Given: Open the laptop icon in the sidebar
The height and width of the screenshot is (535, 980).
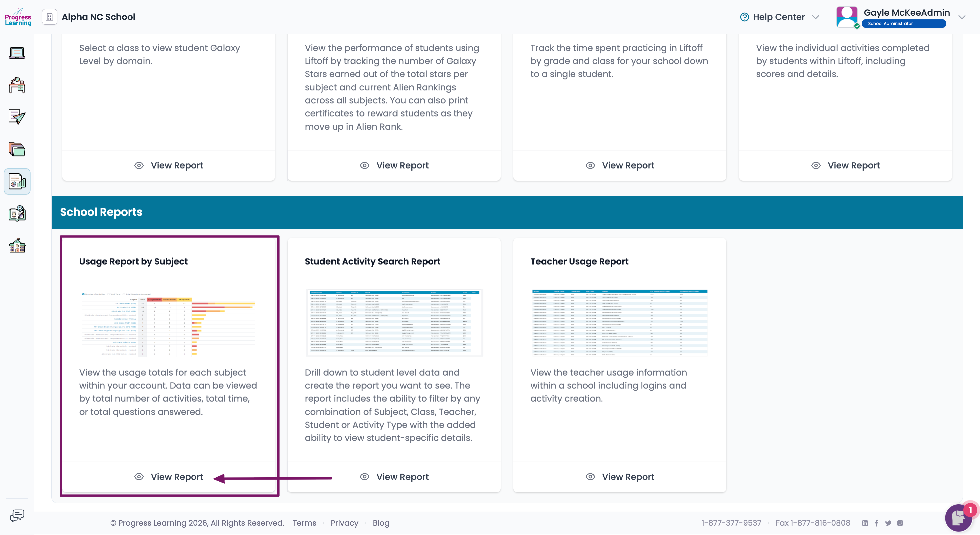Looking at the screenshot, I should (17, 53).
